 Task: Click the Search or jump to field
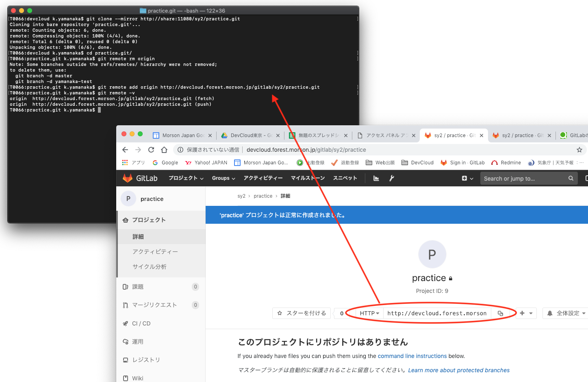524,178
